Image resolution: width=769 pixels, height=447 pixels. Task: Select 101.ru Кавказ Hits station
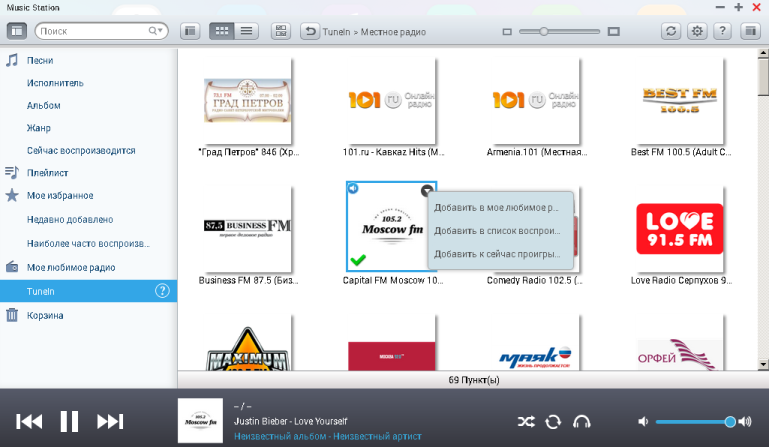391,101
